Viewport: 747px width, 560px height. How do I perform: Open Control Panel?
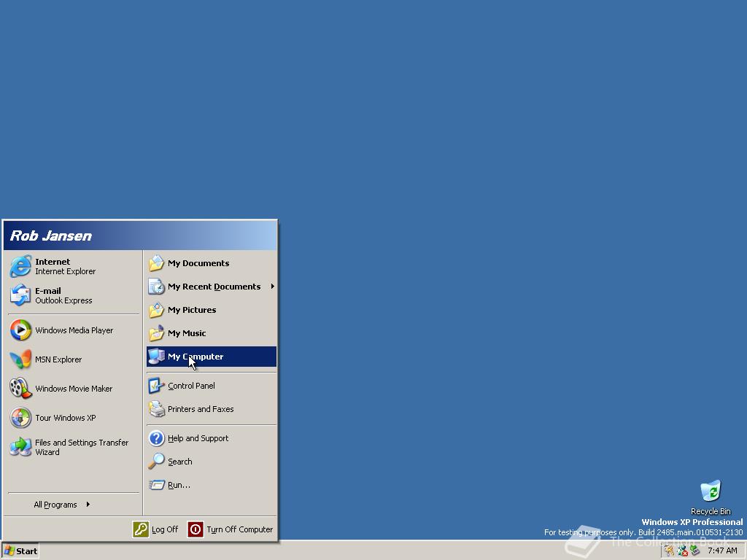[x=211, y=386]
